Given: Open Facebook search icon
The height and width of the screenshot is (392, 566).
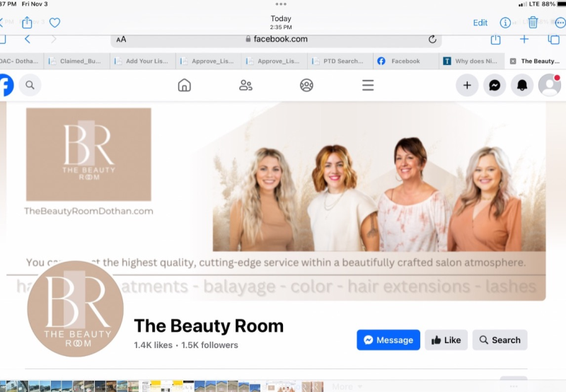Looking at the screenshot, I should click(x=30, y=85).
